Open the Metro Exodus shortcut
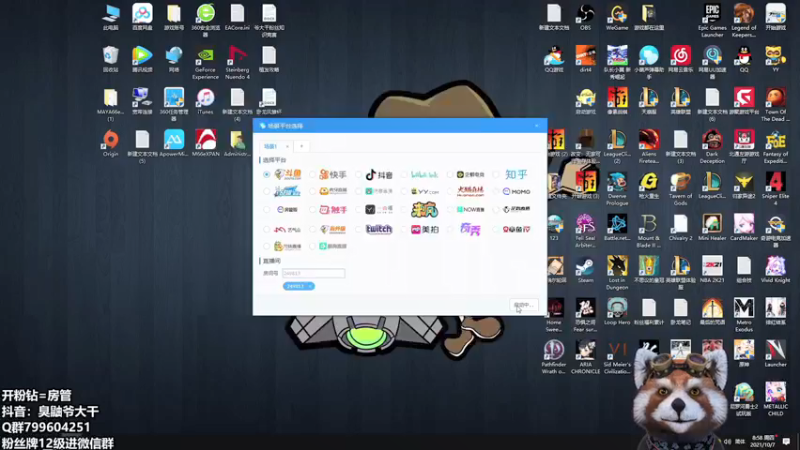Viewport: 800px width, 450px height. tap(744, 315)
